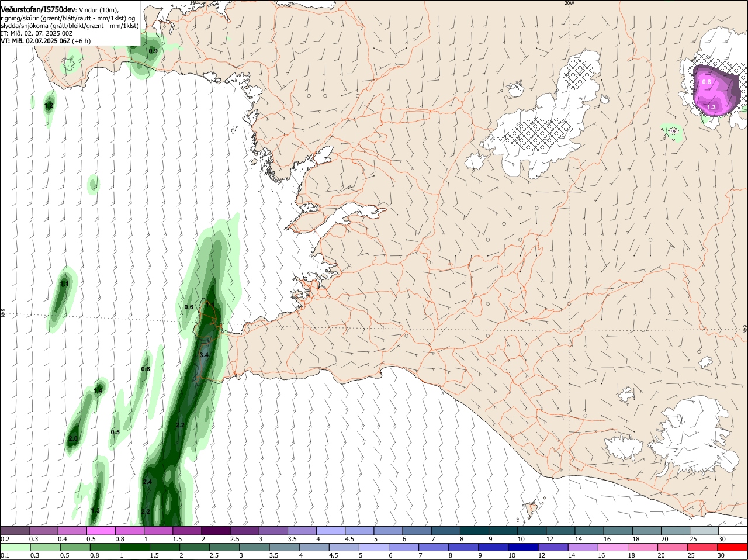Click the white 0.8 value in purple snow area

point(707,82)
